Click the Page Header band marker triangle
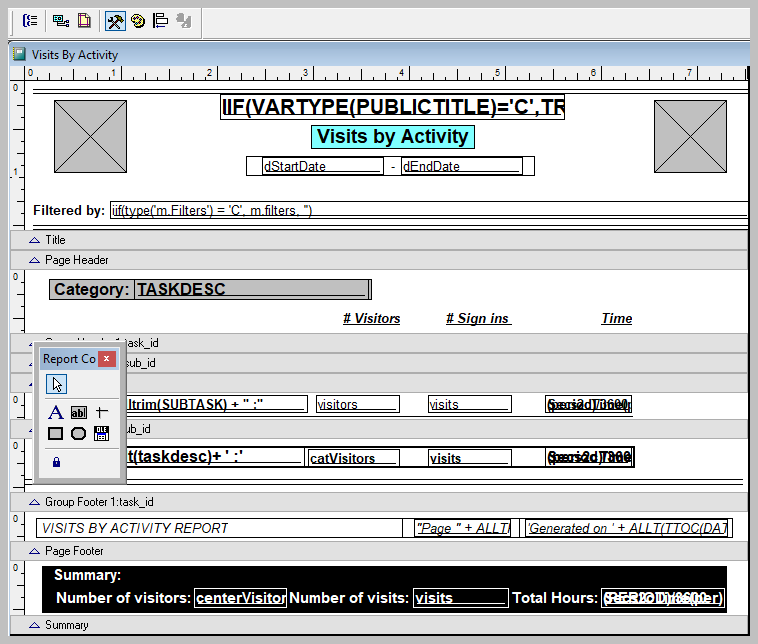This screenshot has width=758, height=644. [34, 260]
